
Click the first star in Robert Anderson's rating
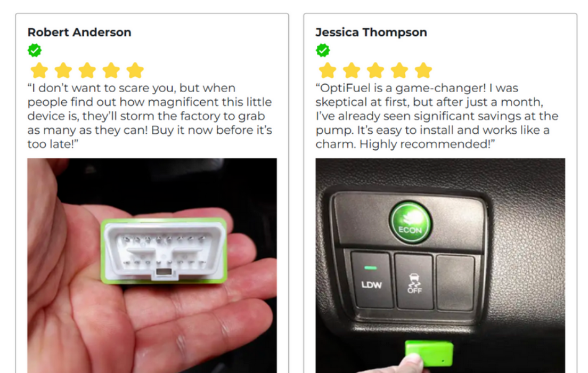coord(39,70)
